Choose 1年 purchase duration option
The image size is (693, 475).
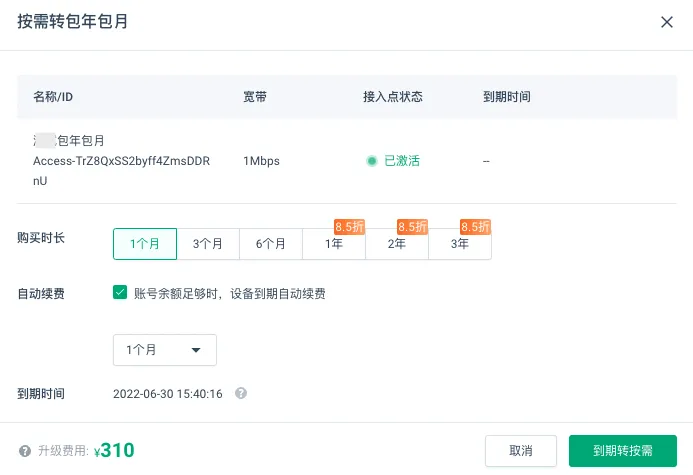334,244
